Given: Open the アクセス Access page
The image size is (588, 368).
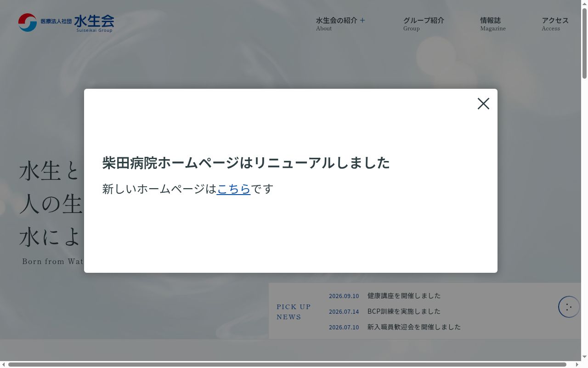Looking at the screenshot, I should click(x=555, y=24).
